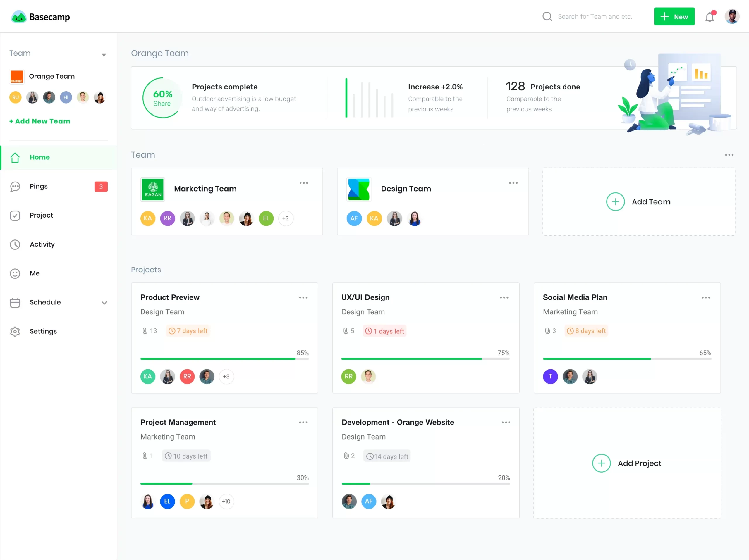Show +10 hidden Project Management members
The width and height of the screenshot is (749, 560).
[x=226, y=502]
